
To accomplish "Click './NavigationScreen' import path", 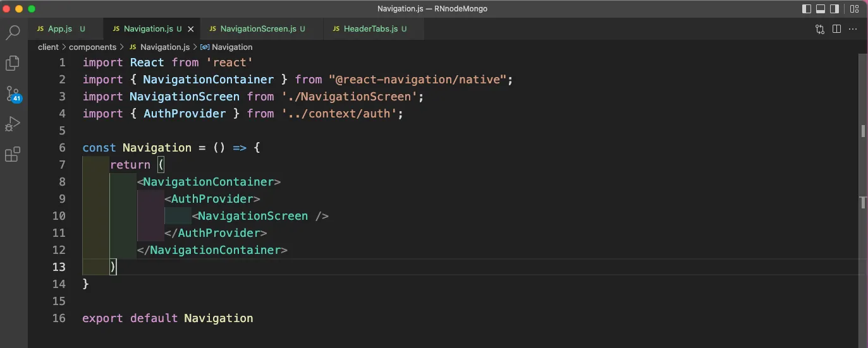I will pyautogui.click(x=348, y=97).
